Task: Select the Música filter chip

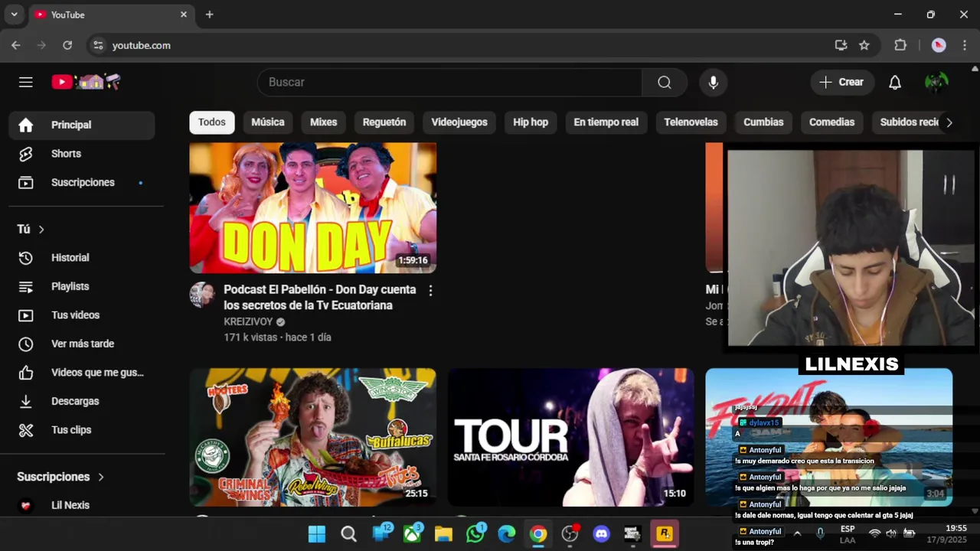Action: tap(268, 122)
